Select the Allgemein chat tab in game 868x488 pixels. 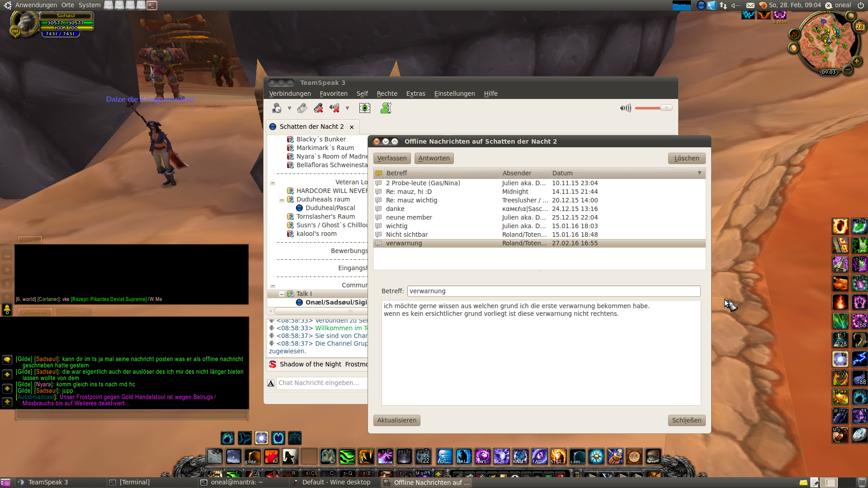point(35,312)
